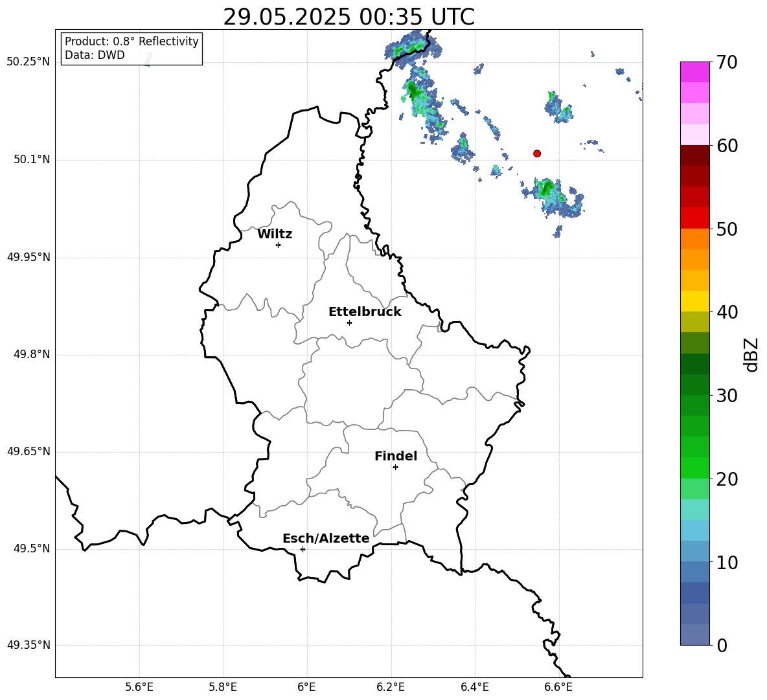The height and width of the screenshot is (700, 767).
Task: Click the 6°E longitude label
Action: click(x=306, y=687)
